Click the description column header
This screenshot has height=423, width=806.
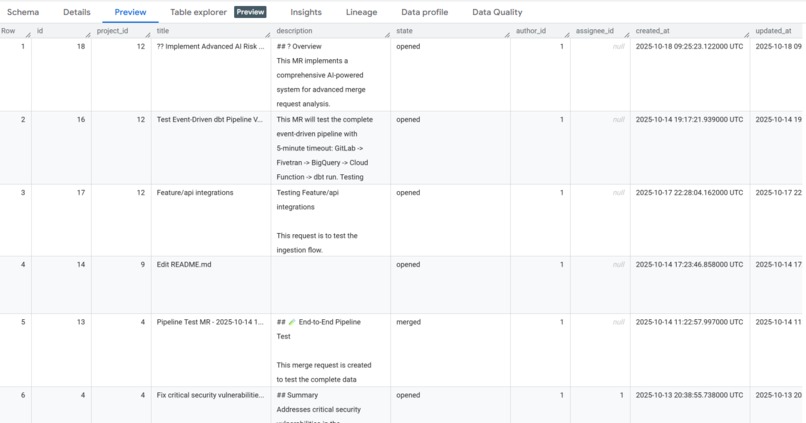pyautogui.click(x=294, y=31)
